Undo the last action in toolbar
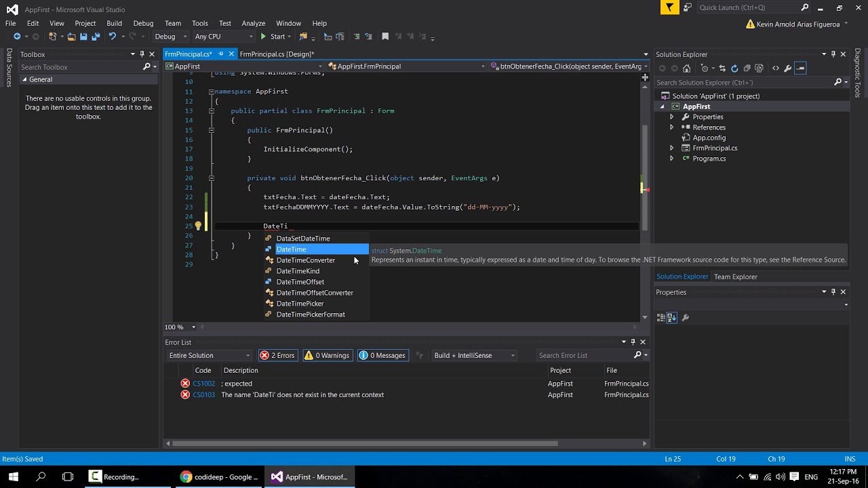The image size is (868, 488). pyautogui.click(x=113, y=37)
